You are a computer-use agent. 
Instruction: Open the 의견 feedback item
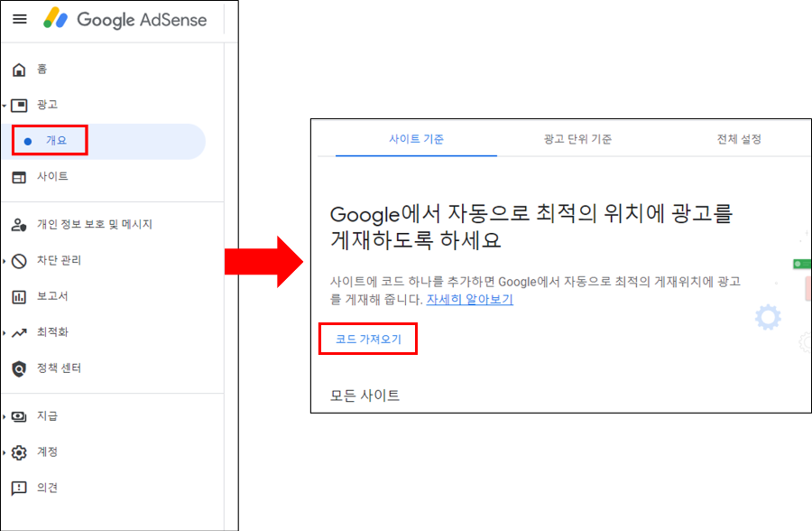[x=47, y=488]
